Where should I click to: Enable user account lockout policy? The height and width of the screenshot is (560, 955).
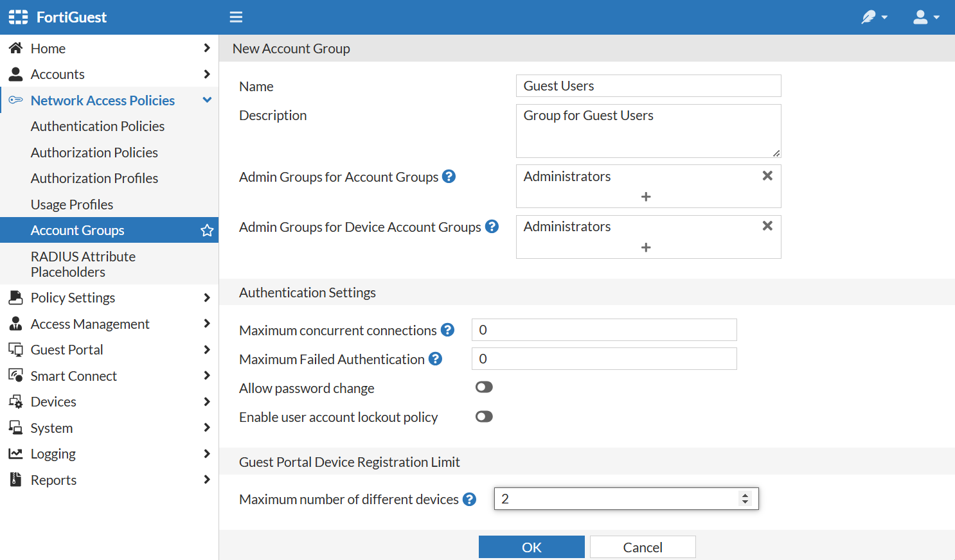[x=484, y=416]
